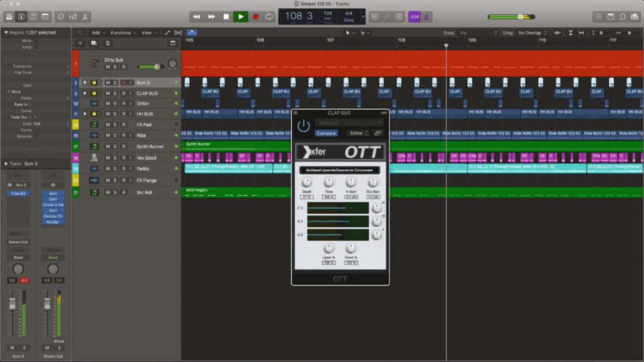Show Smart Controls icon

tap(61, 17)
